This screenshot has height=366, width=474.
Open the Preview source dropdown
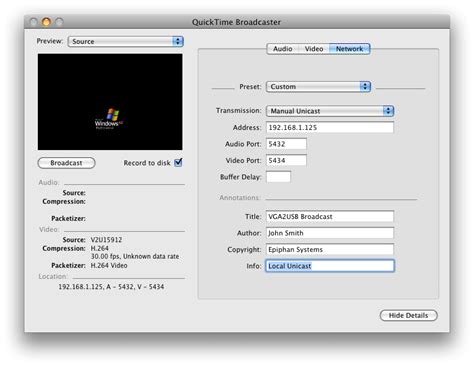(x=126, y=42)
